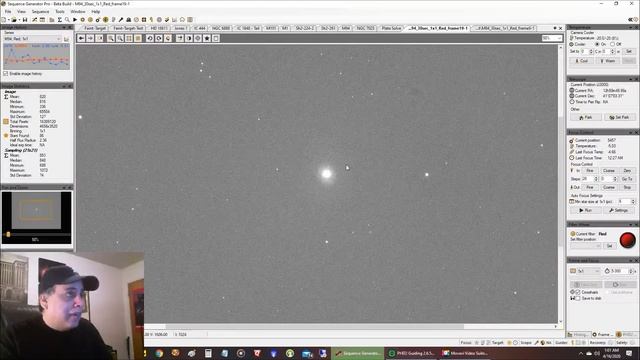Viewport: 640px width, 360px height.
Task: Click the zoom in magnifier in image toolbar
Action: tap(111, 38)
